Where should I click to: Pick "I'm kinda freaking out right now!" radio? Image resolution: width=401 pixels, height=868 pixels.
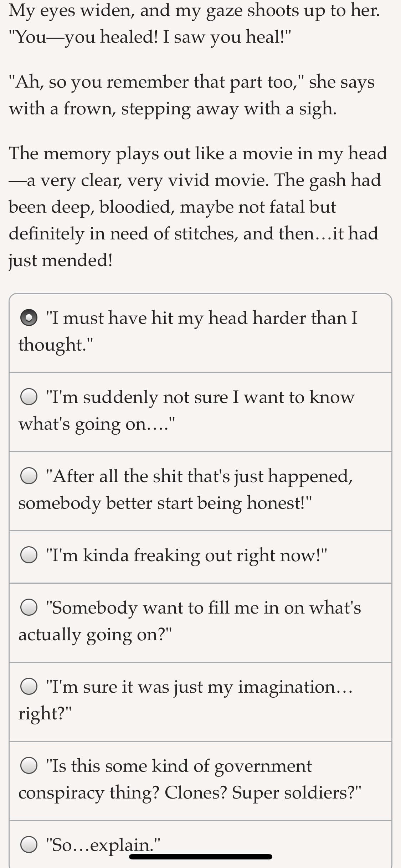pos(29,555)
